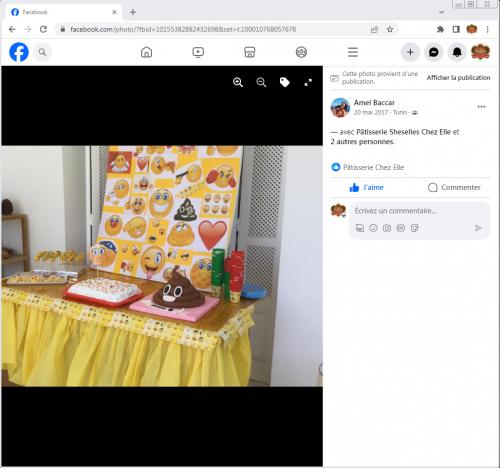
Task: Enter fullscreen photo view
Action: tap(308, 82)
